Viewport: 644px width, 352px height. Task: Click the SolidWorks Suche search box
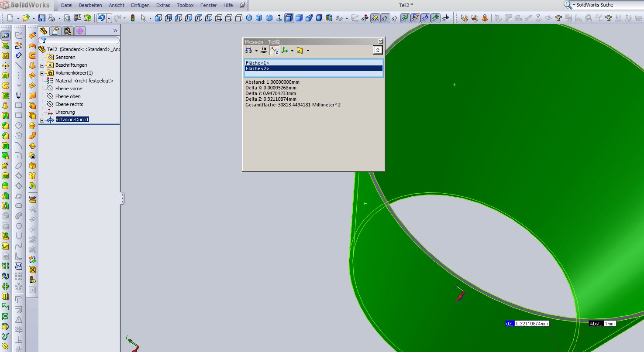click(607, 5)
